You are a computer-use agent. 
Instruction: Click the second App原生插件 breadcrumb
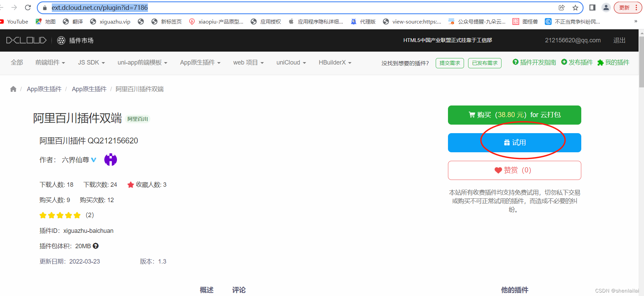pyautogui.click(x=89, y=89)
